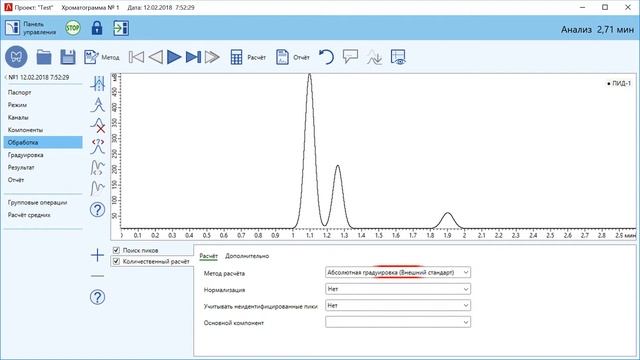Open a file with folder icon
640x360 pixels.
(44, 57)
